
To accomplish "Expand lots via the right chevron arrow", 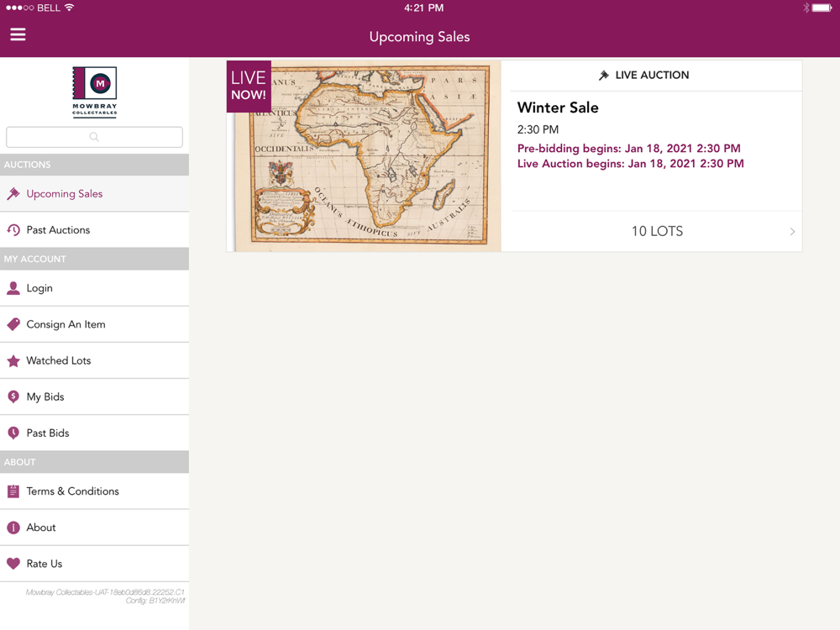I will (792, 232).
